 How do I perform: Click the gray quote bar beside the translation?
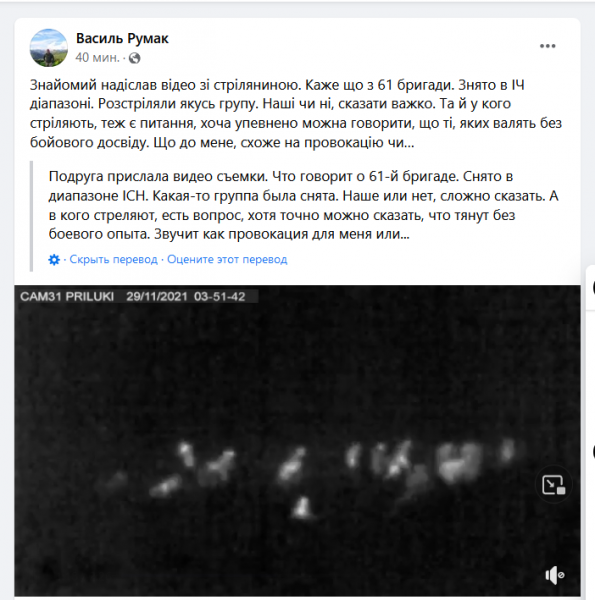(x=31, y=216)
